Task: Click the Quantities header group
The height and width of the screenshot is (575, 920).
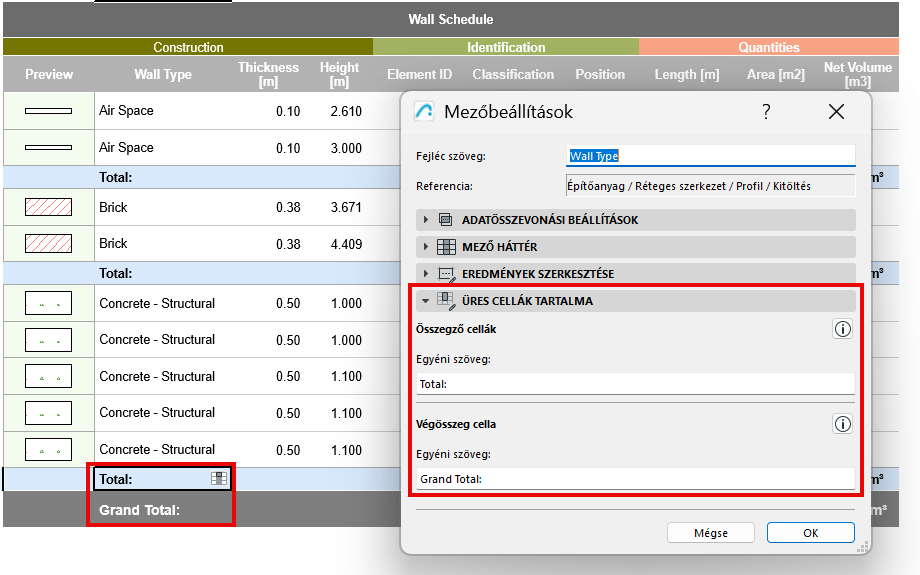Action: [x=769, y=47]
